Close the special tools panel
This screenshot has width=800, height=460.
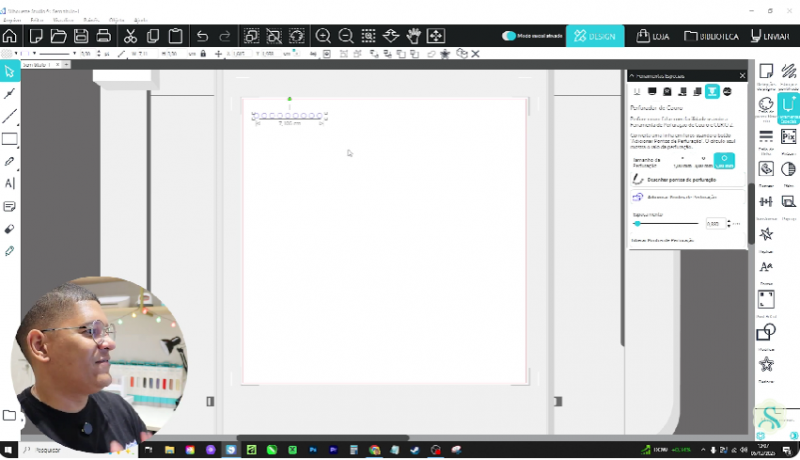(742, 75)
